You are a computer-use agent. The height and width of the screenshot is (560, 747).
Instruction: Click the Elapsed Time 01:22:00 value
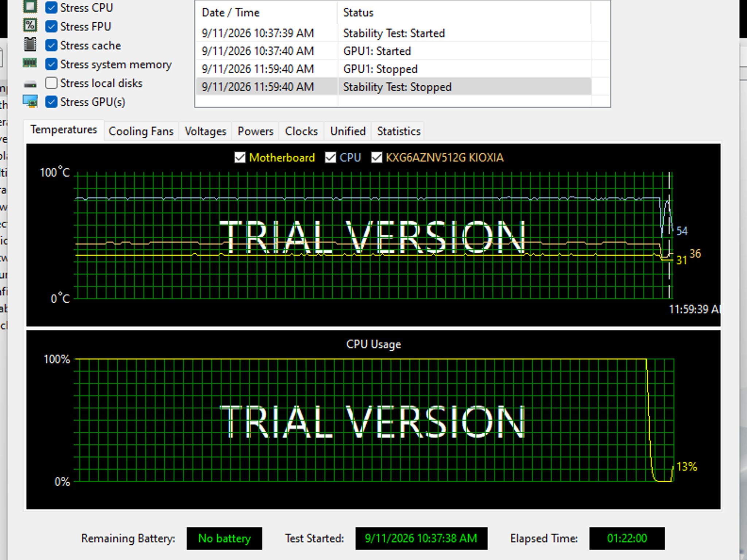point(627,538)
